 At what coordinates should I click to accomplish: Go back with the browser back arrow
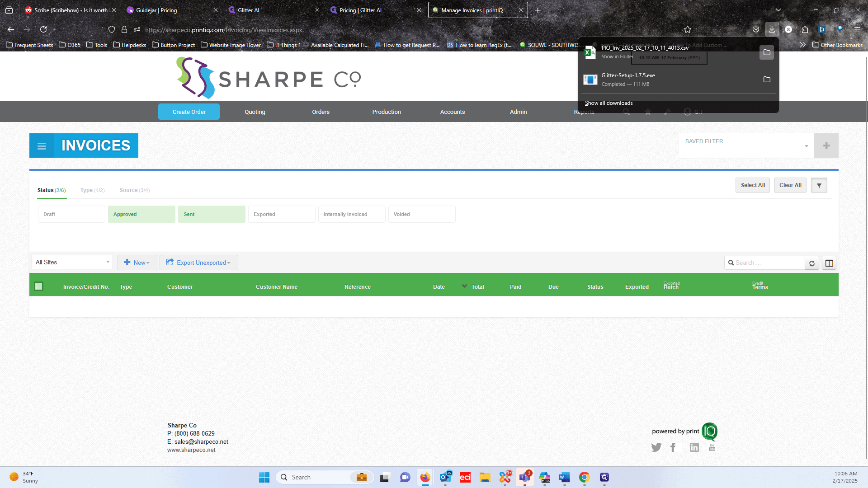(x=11, y=29)
